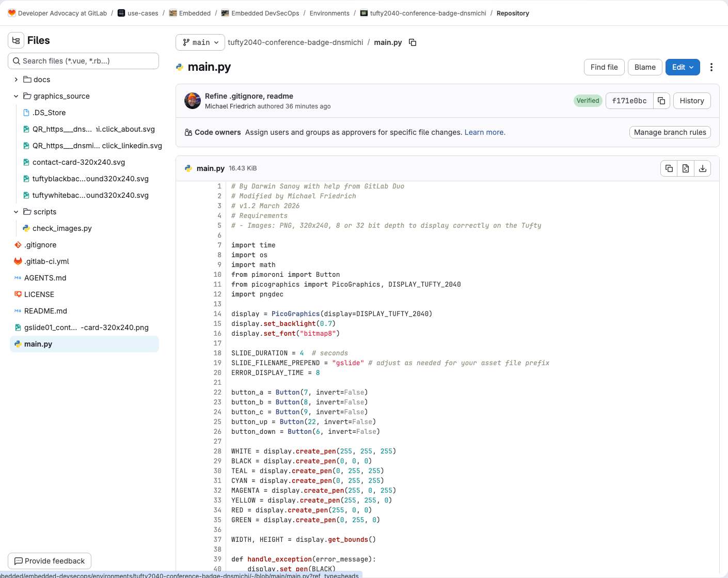Toggle the file tree browser icon
Screen dimensions: 728x578
coord(16,40)
